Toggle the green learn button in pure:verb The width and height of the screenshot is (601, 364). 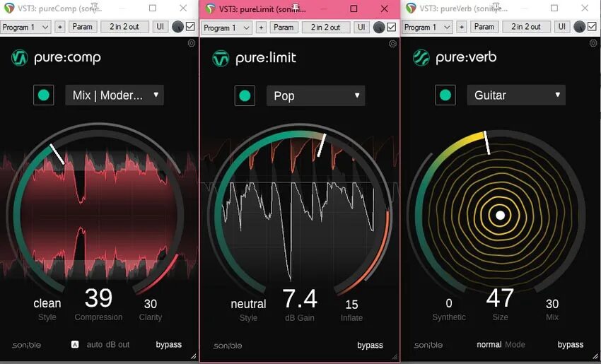pyautogui.click(x=445, y=95)
